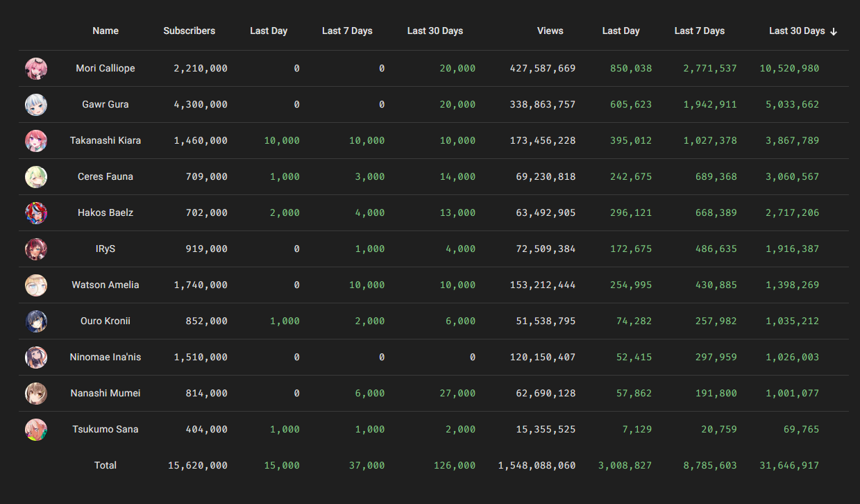Viewport: 860px width, 504px height.
Task: Click total subscribers 15,620,000
Action: (x=198, y=465)
